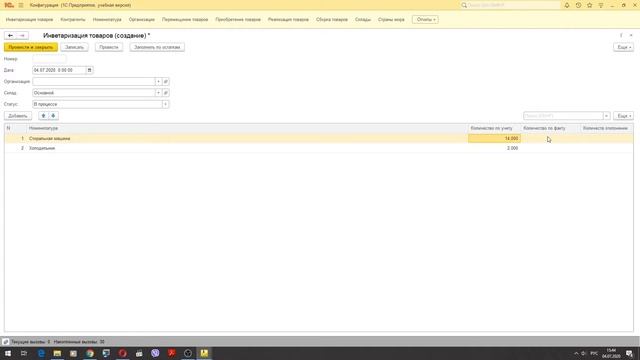Screen dimensions: 640x360
Task: Go forward with the right arrow
Action: point(22,36)
